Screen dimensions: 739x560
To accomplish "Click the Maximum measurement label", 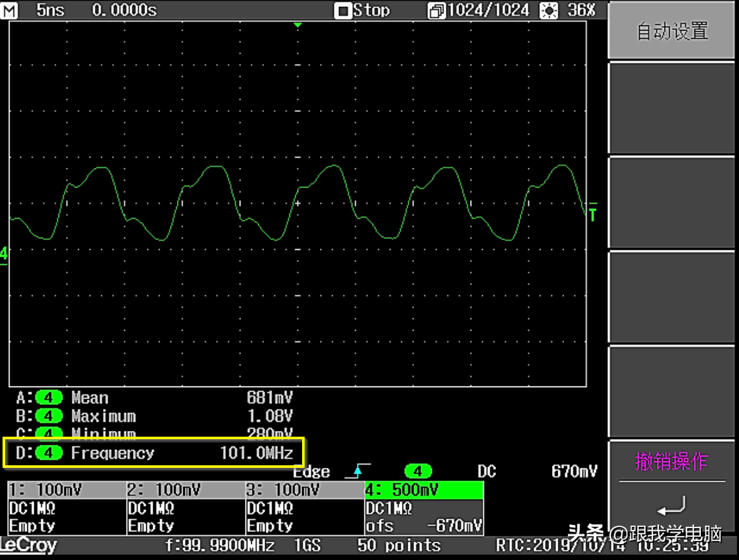I will pos(104,416).
